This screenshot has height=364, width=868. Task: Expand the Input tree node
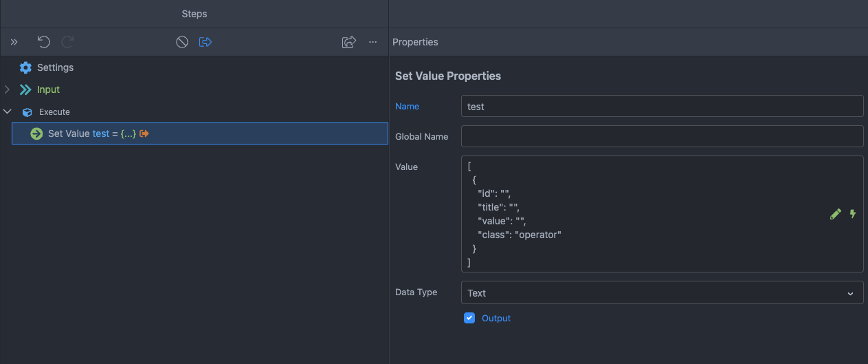click(x=7, y=89)
